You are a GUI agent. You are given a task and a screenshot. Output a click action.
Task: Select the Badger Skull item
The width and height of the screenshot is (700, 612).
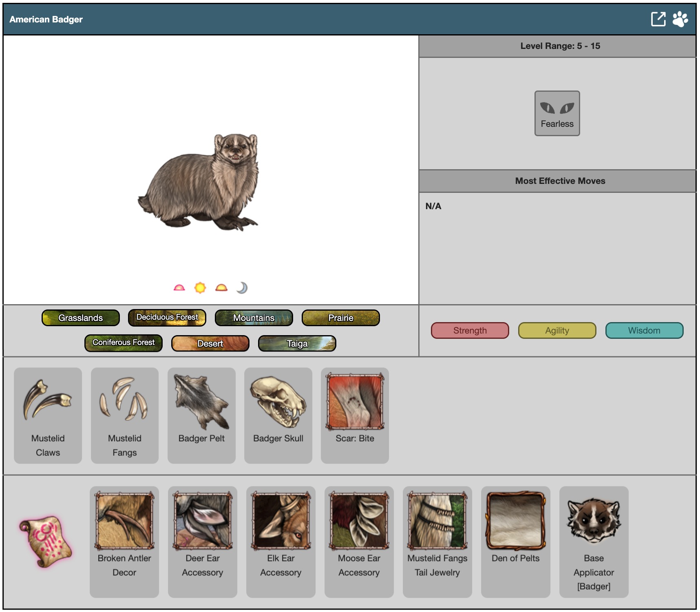pyautogui.click(x=278, y=415)
